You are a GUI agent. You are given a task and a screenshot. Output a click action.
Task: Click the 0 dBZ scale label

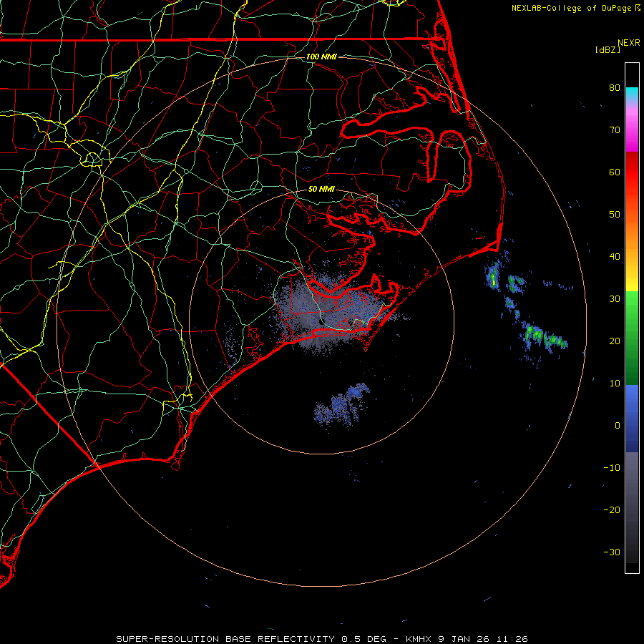618,426
